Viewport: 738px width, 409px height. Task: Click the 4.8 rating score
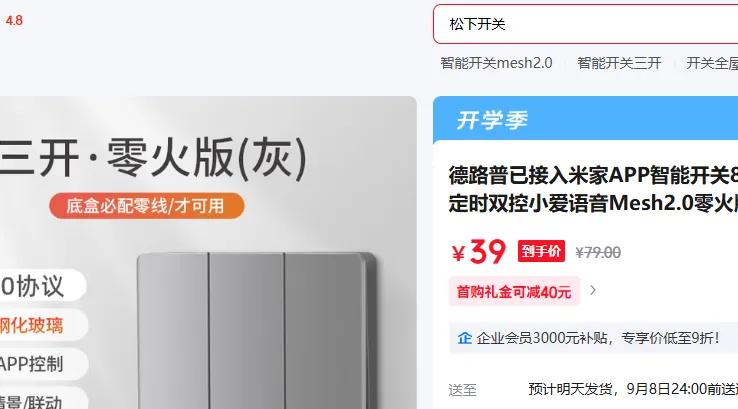point(14,21)
